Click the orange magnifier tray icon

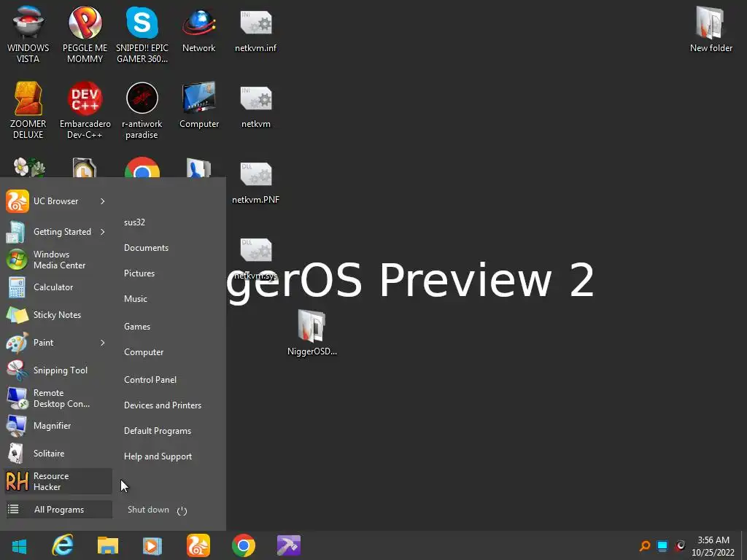(645, 545)
